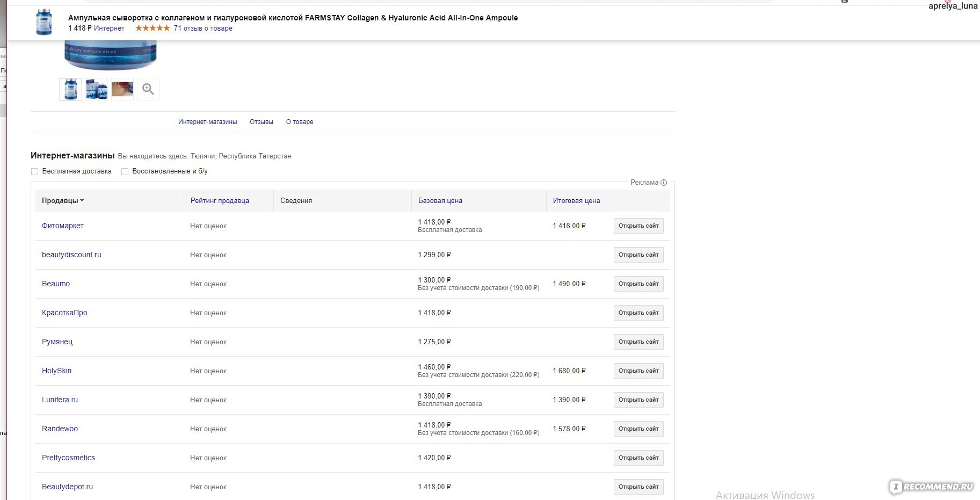This screenshot has height=500, width=980.
Task: Open the beautydiscount.ru seller link
Action: 71,255
